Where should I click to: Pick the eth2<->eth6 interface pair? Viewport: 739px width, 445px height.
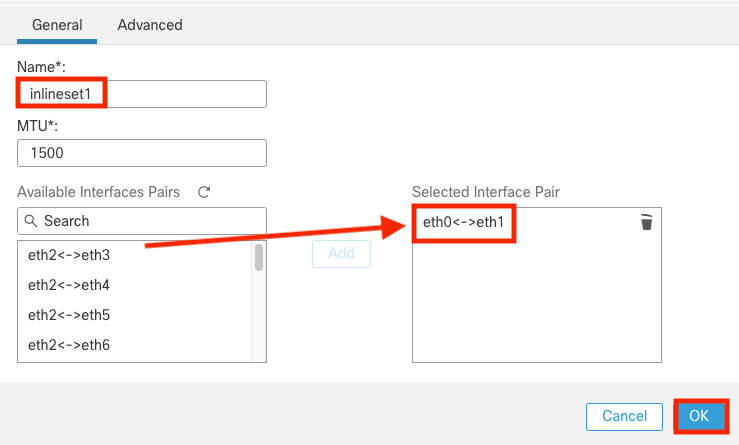[68, 345]
